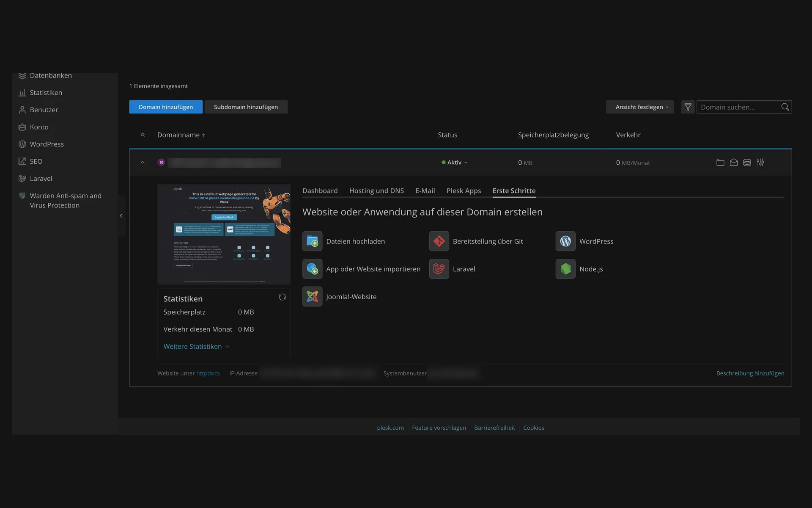Click the Domain hinzufügen button
812x508 pixels.
click(x=166, y=107)
